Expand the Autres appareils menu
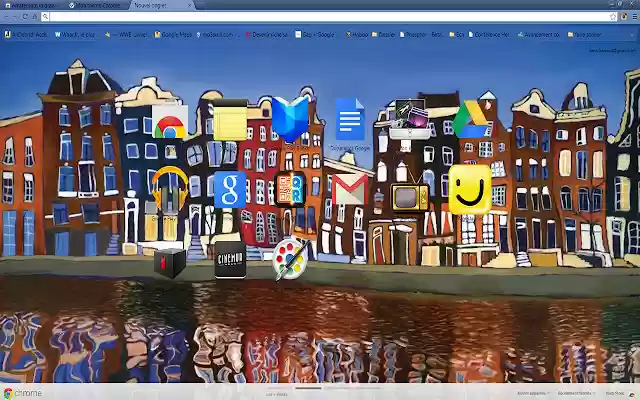The width and height of the screenshot is (640, 400). (x=533, y=393)
